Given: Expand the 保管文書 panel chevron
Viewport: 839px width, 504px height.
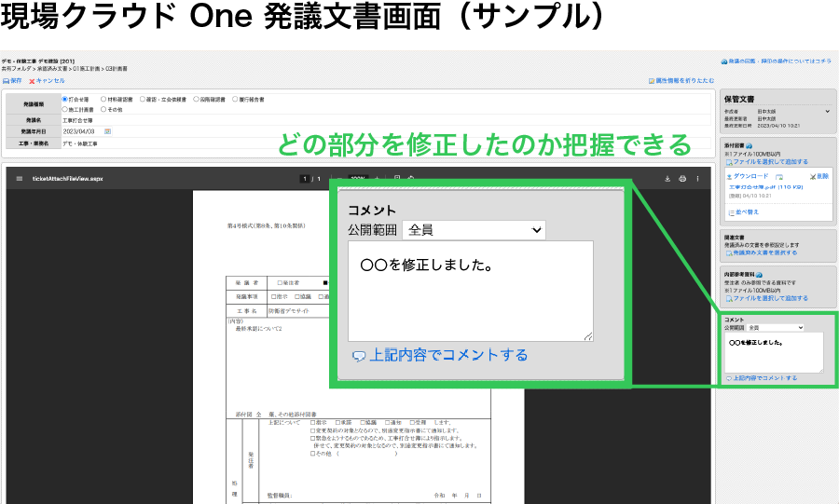Looking at the screenshot, I should pyautogui.click(x=827, y=111).
